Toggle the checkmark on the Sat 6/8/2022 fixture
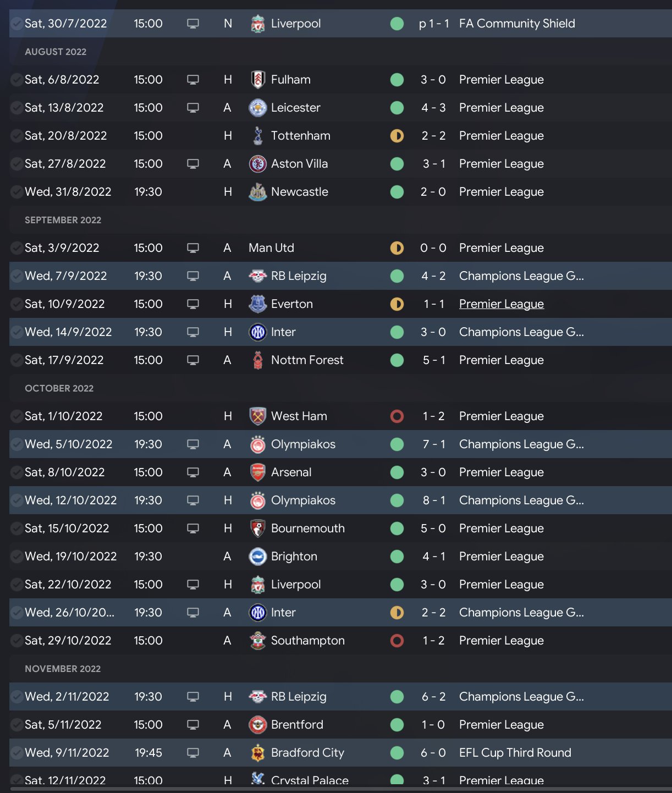 pos(17,80)
